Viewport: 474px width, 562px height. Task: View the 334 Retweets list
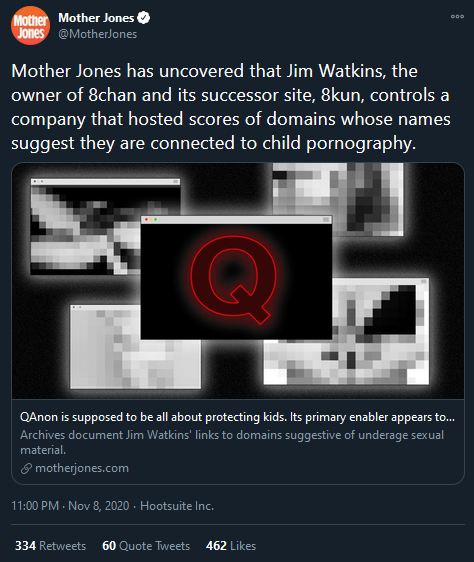pyautogui.click(x=50, y=546)
